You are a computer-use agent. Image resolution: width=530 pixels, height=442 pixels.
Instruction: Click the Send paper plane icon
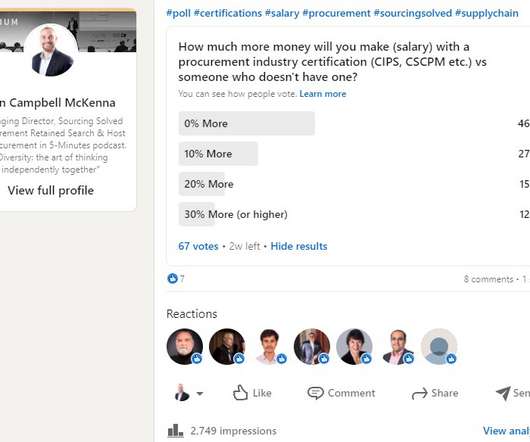tap(503, 393)
